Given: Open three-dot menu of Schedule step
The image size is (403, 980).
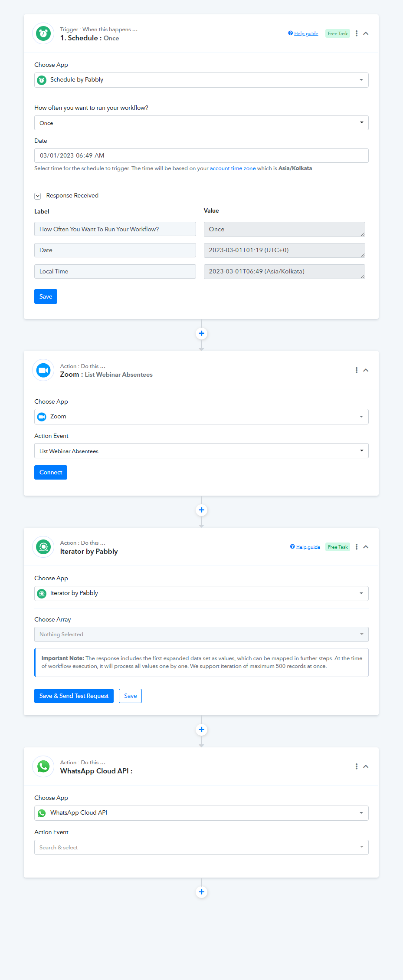Looking at the screenshot, I should [357, 33].
